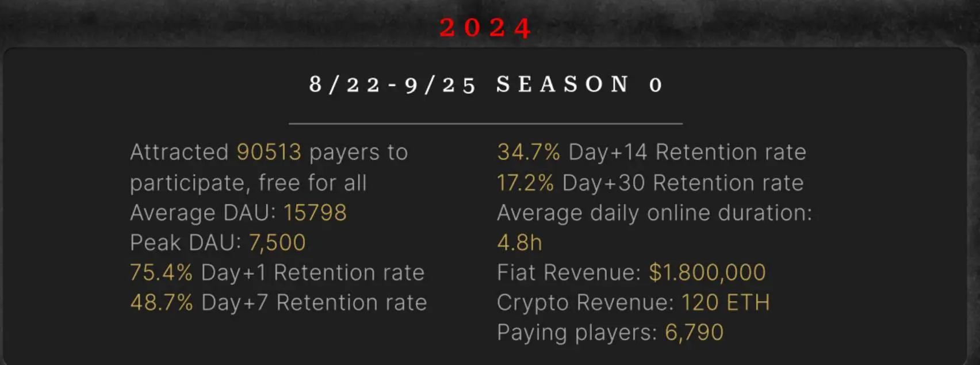
Task: Select the 4.8h duration value
Action: [x=519, y=243]
